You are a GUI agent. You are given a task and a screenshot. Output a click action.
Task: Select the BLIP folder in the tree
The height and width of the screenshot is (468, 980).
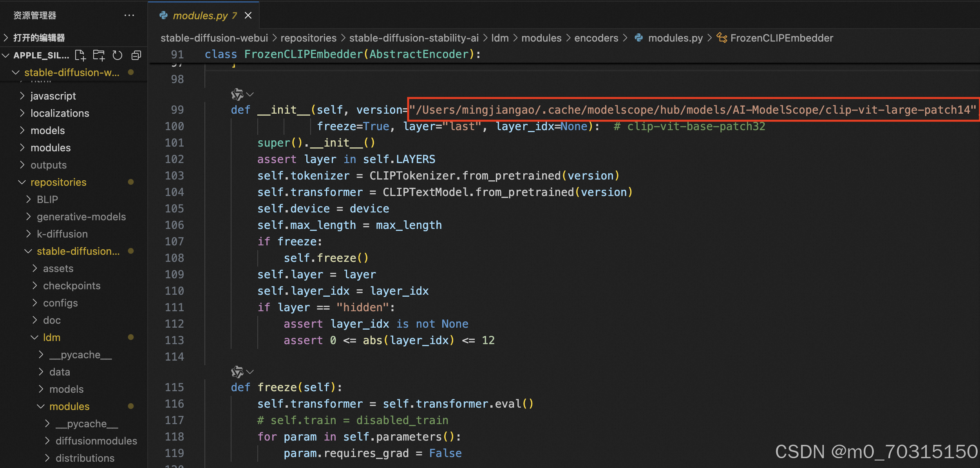pos(47,199)
